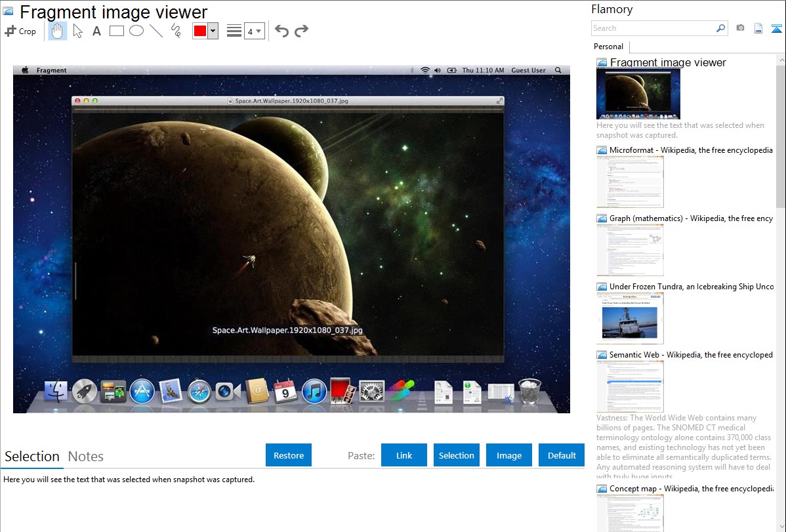Screen dimensions: 786x532
Task: Click the Default paste button
Action: click(x=562, y=455)
